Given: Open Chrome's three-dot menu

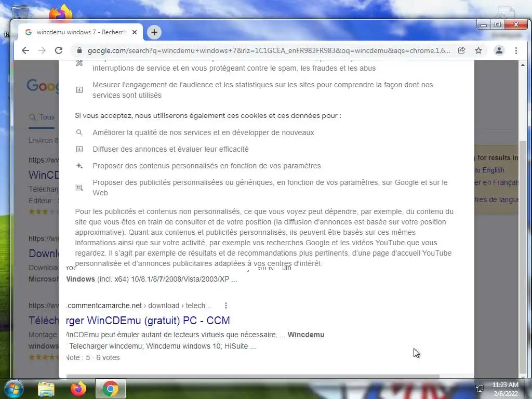Looking at the screenshot, I should 516,50.
